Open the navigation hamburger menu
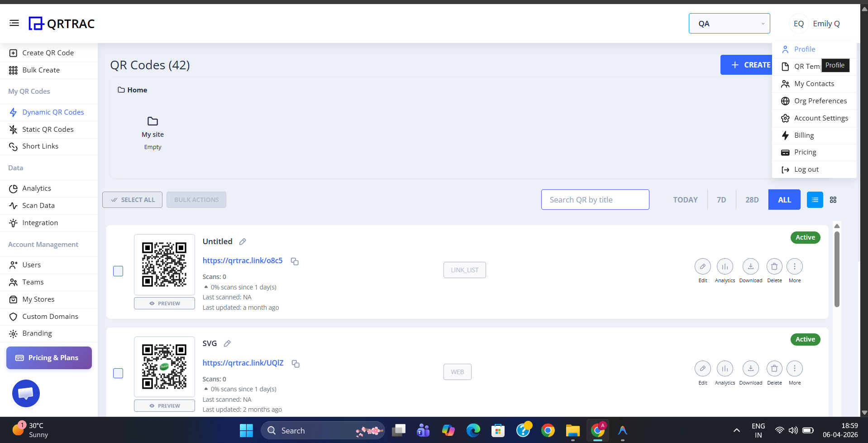The height and width of the screenshot is (443, 868). click(14, 23)
